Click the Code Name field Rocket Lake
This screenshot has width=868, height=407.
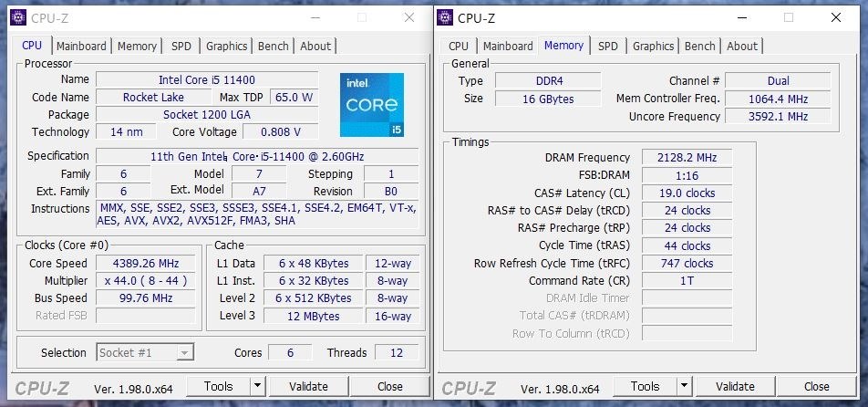pyautogui.click(x=153, y=97)
